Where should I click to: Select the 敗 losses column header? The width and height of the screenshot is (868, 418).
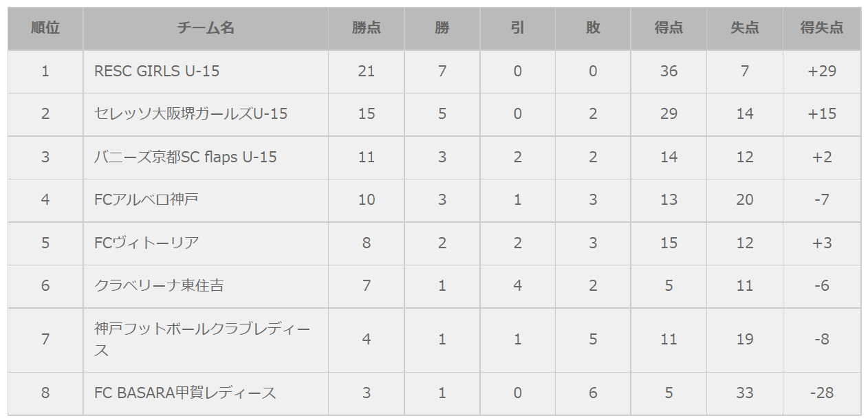593,28
